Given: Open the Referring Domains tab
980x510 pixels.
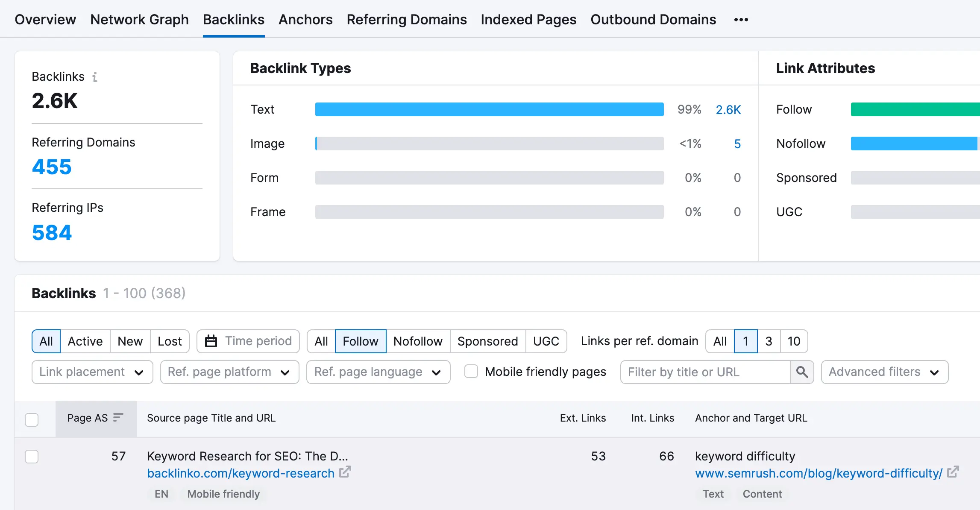Looking at the screenshot, I should pyautogui.click(x=406, y=20).
